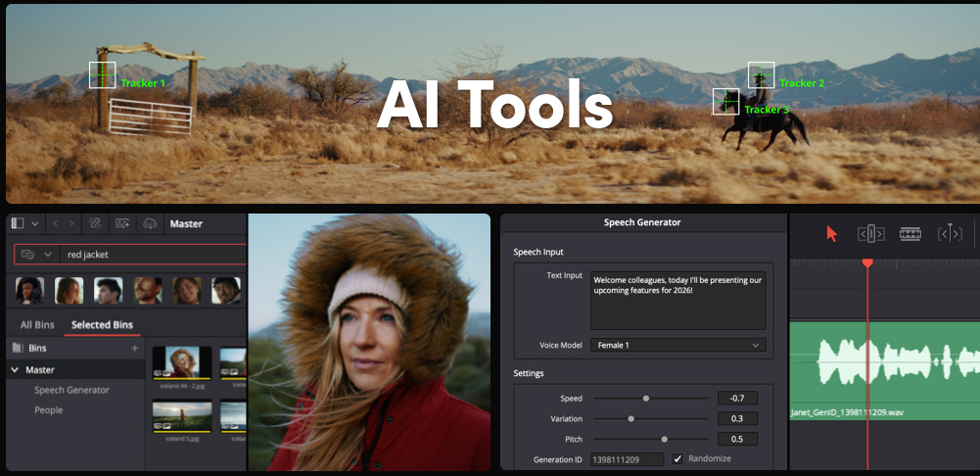The image size is (980, 476).
Task: Click the Speed value field -0.7
Action: click(x=737, y=398)
